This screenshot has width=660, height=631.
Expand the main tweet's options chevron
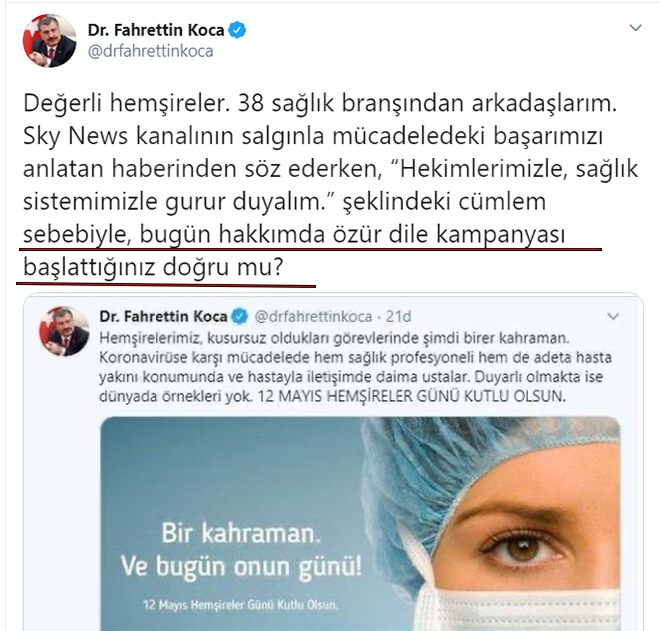point(635,28)
